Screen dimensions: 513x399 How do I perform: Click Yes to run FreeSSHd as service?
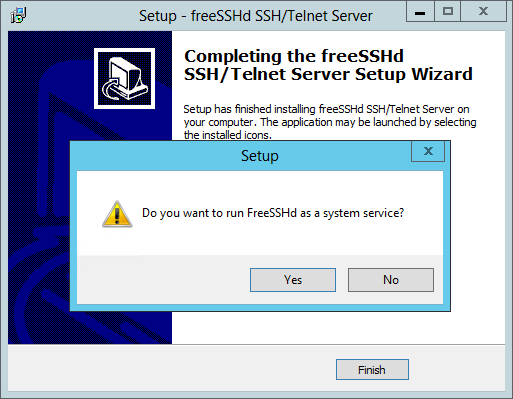click(293, 280)
